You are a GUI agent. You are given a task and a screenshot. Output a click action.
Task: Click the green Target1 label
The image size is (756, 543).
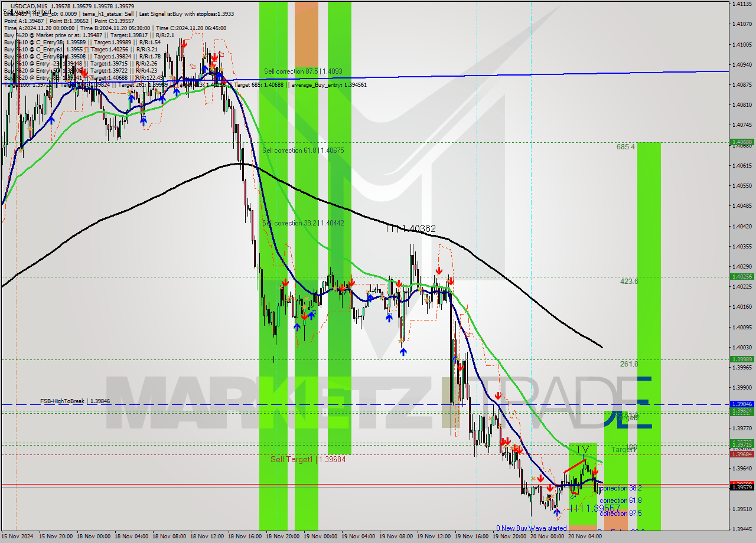click(623, 450)
